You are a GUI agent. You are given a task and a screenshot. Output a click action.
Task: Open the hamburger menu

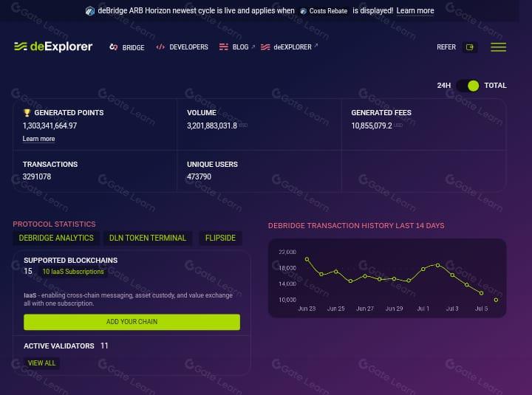(x=498, y=47)
